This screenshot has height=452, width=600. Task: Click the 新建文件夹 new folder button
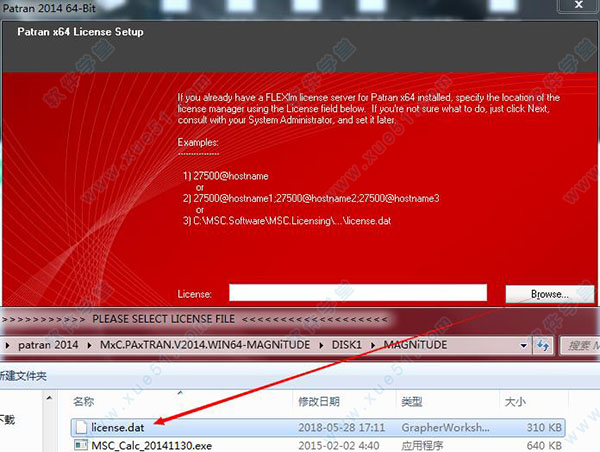23,376
